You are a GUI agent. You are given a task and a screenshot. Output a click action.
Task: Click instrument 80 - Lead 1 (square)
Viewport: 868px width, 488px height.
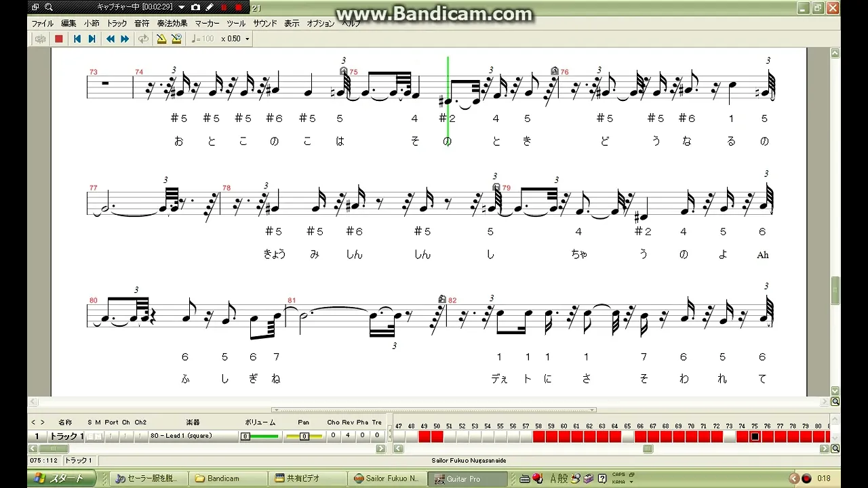[181, 436]
